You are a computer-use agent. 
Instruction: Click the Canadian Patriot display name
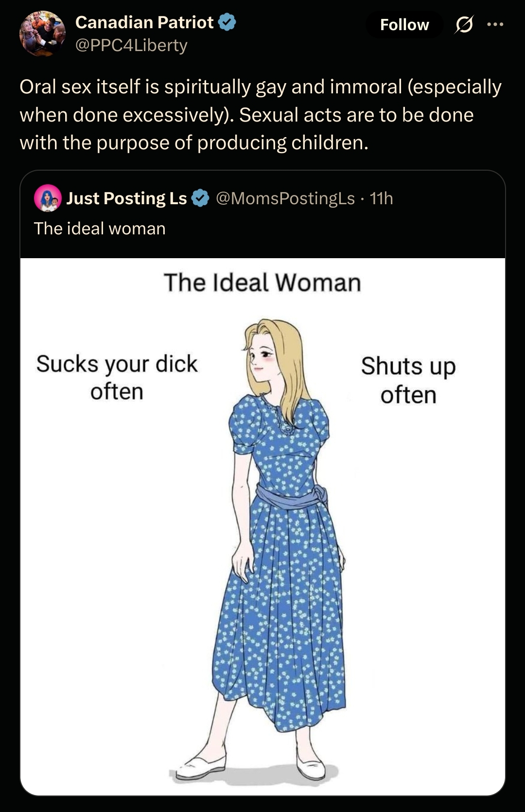coord(144,22)
